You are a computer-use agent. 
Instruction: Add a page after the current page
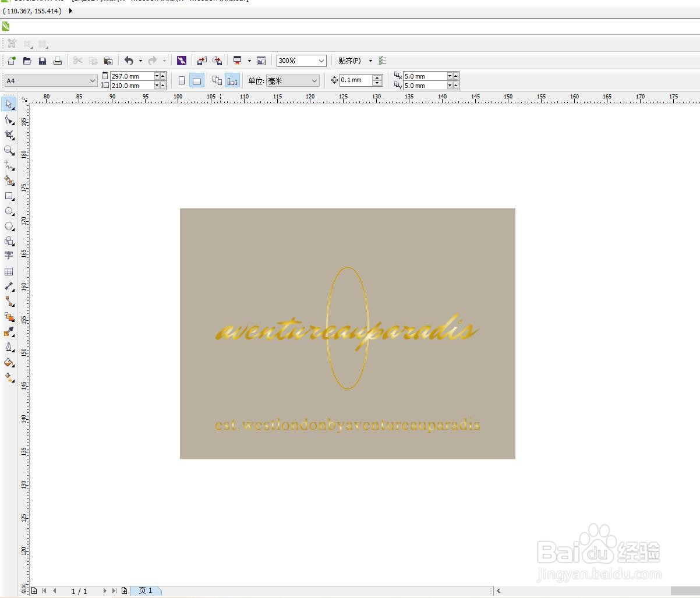124,590
